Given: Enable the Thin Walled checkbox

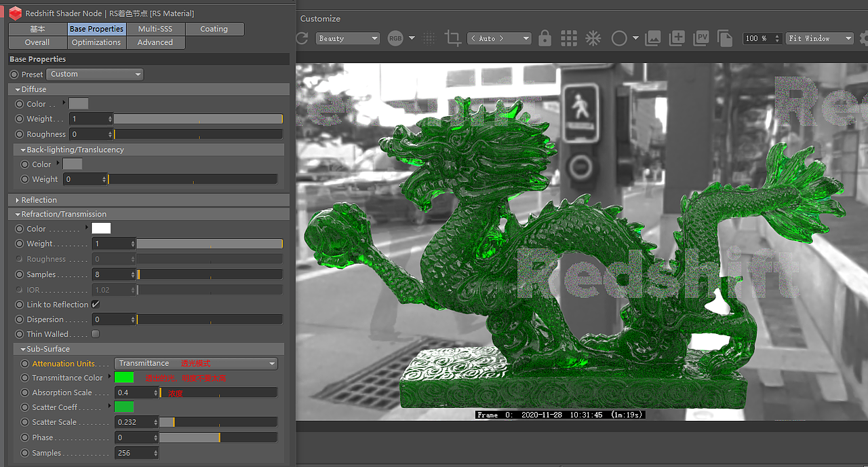Looking at the screenshot, I should coord(96,334).
